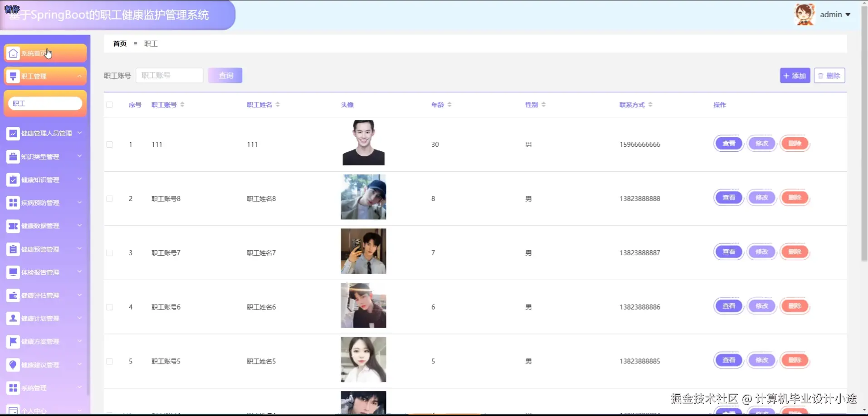Select the checkbox for row 职工账号7
The height and width of the screenshot is (416, 868).
tap(109, 253)
